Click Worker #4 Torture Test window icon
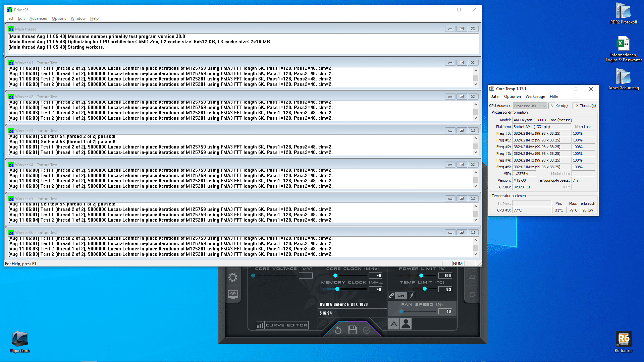Screen dimensions: 644x362 point(11,165)
